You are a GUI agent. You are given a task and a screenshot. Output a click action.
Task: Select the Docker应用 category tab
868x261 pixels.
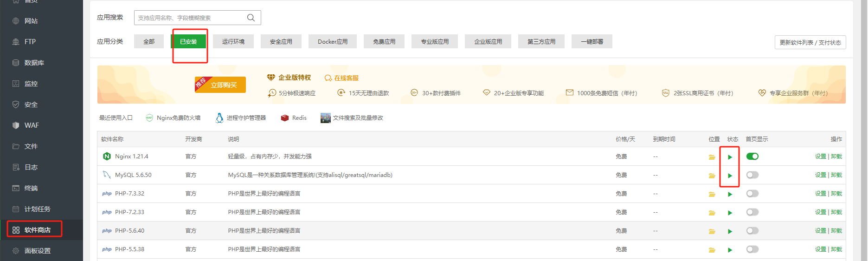pyautogui.click(x=332, y=41)
